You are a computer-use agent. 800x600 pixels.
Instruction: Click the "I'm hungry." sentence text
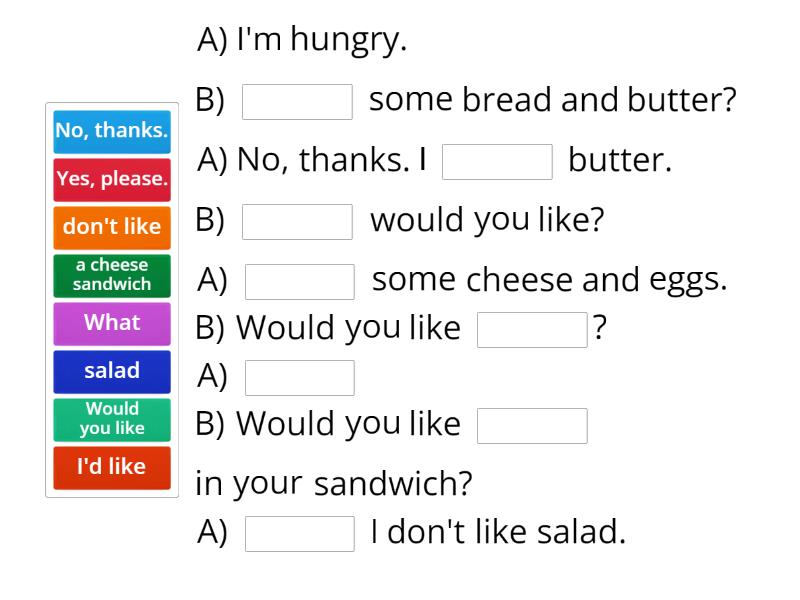(x=320, y=40)
